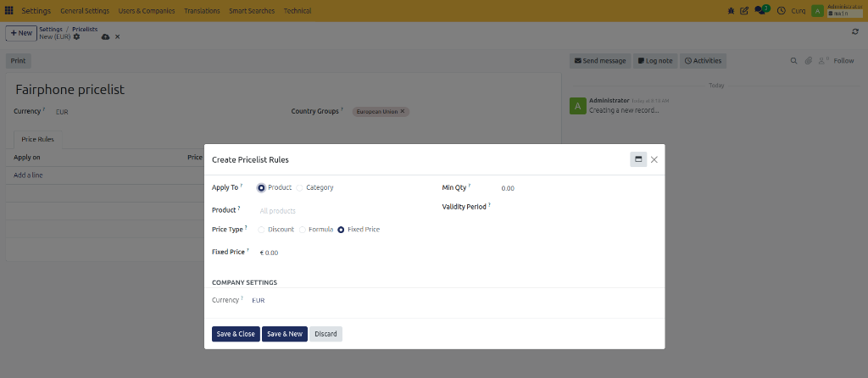868x378 pixels.
Task: Close the Create Pricelist Rules dialog
Action: click(654, 159)
